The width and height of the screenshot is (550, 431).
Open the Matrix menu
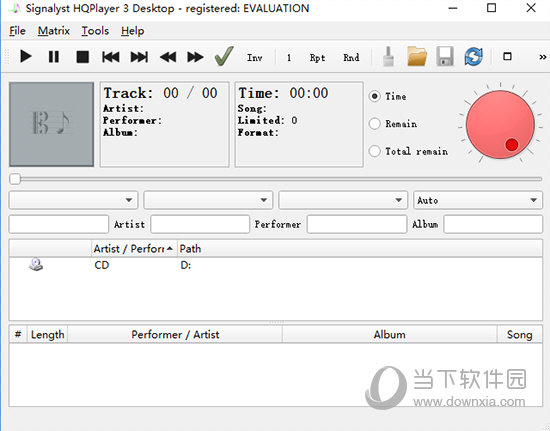[54, 31]
